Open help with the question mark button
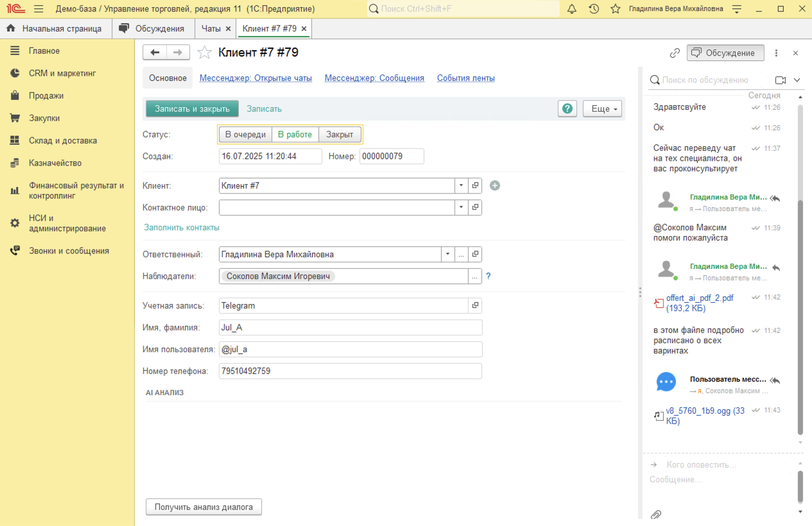The image size is (812, 526). (x=567, y=108)
